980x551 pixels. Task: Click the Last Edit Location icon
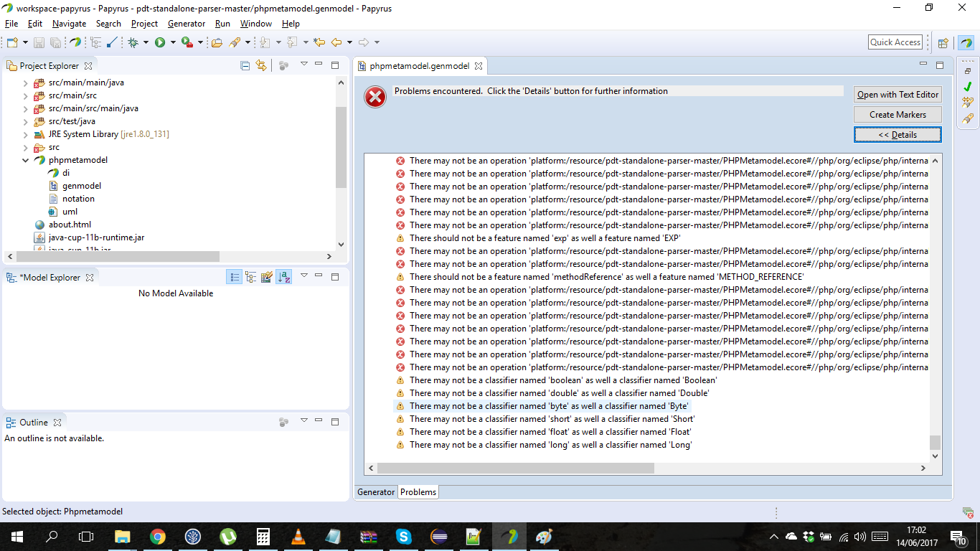click(319, 42)
